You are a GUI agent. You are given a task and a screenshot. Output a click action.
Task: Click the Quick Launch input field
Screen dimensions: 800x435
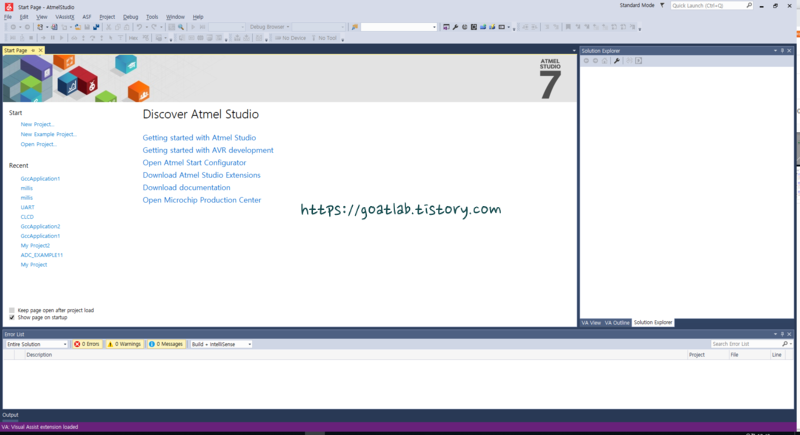click(x=708, y=5)
